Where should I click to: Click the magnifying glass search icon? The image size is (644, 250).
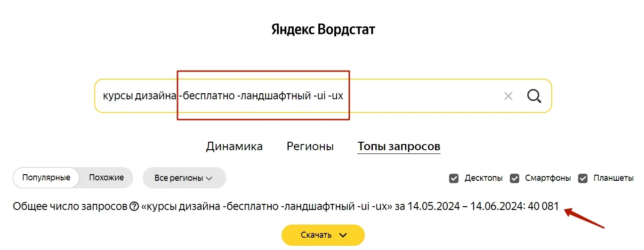coord(534,96)
